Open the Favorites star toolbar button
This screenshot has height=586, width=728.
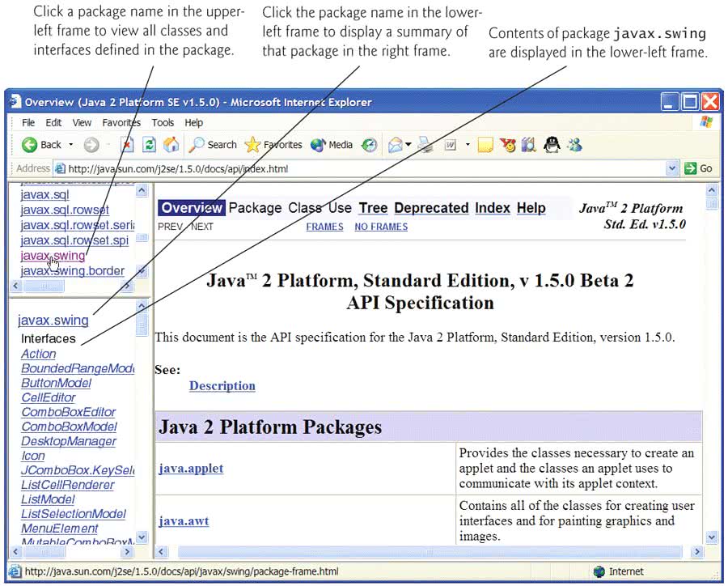(273, 145)
